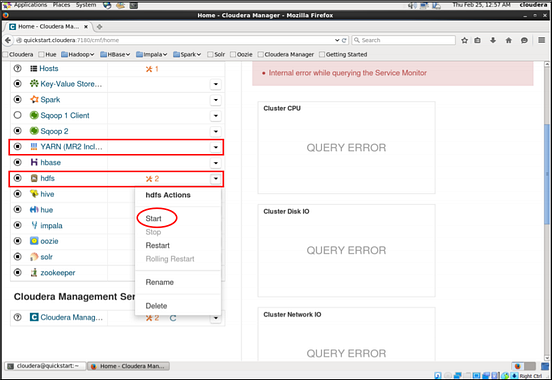Open YARN actions dropdown arrow
This screenshot has width=552, height=380.
point(215,147)
